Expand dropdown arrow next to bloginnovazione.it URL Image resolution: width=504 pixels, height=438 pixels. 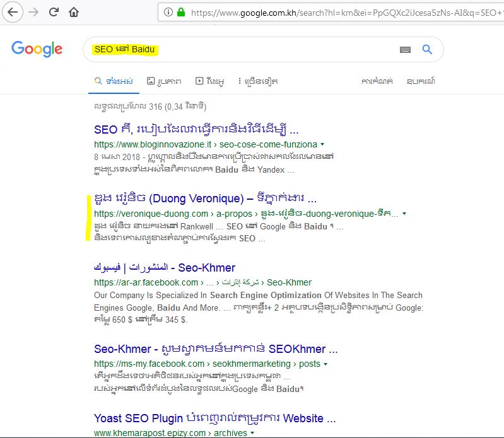tap(322, 144)
